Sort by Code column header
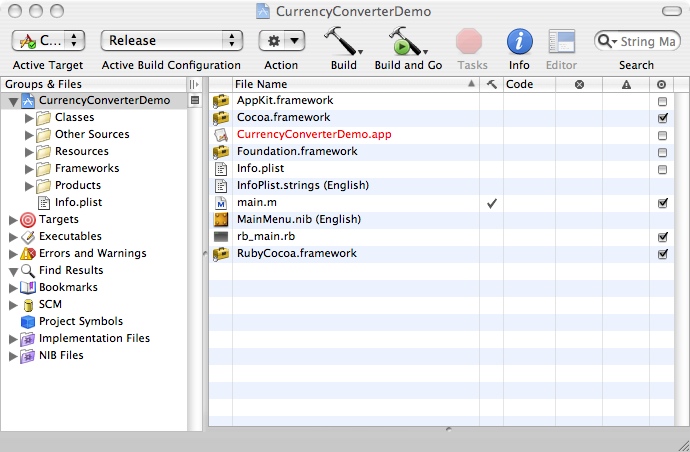 [529, 84]
